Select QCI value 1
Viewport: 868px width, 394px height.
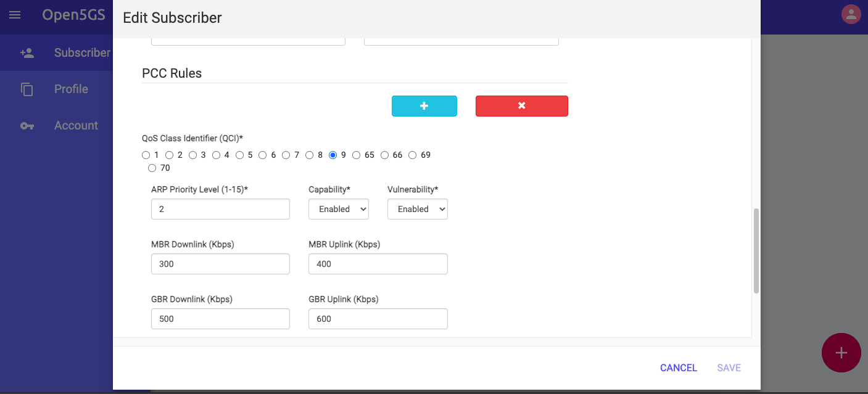pos(147,155)
